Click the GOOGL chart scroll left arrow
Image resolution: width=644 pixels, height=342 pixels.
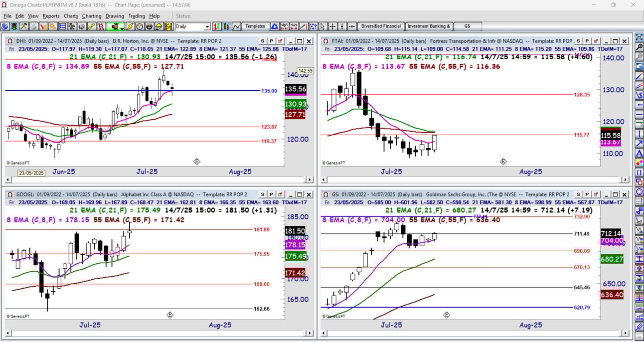click(8, 333)
